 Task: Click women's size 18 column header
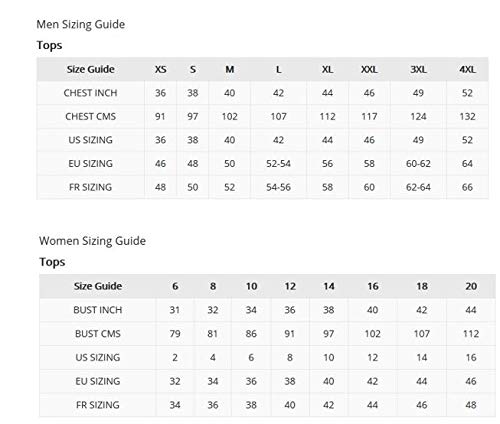tap(422, 286)
